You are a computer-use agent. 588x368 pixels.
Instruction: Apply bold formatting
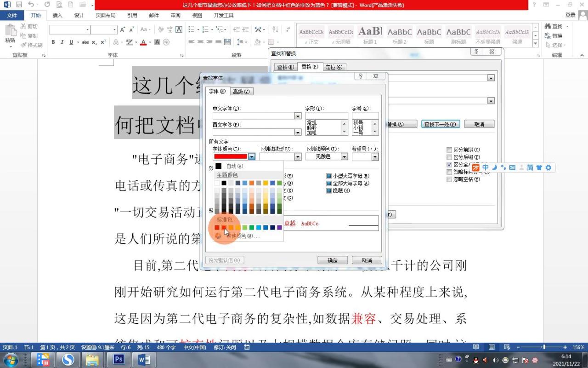[53, 42]
